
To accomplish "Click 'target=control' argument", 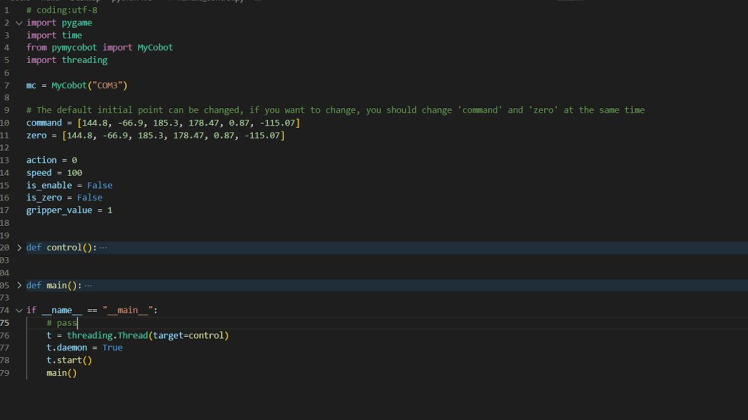I will [x=188, y=336].
